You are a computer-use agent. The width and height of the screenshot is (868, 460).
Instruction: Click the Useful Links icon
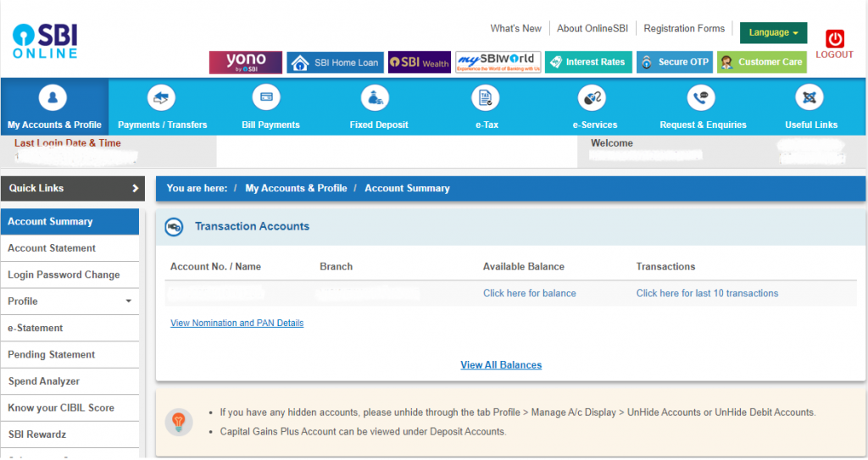810,98
